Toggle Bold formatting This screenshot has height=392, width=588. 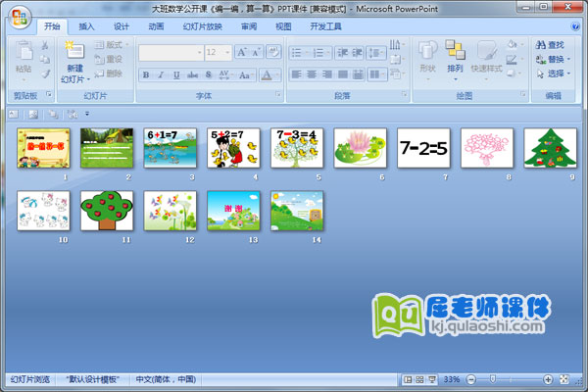146,74
